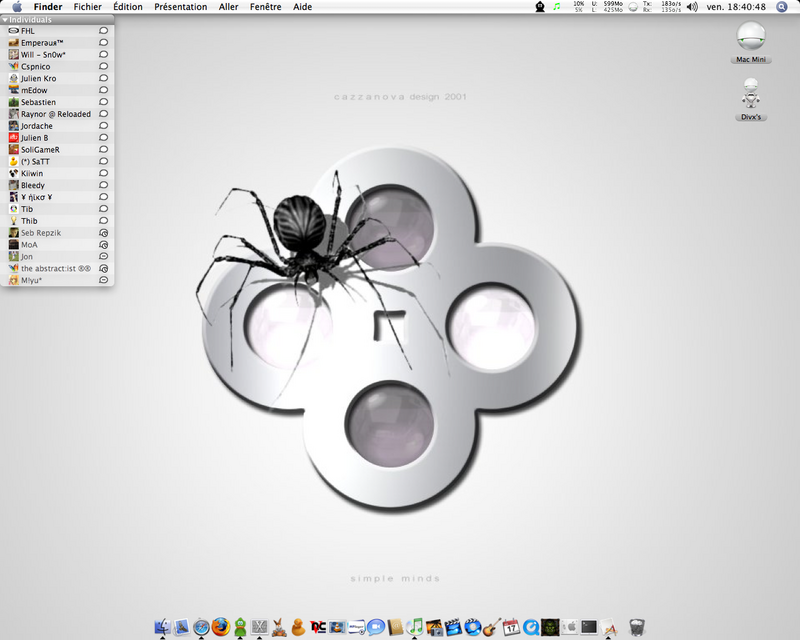Select contact Emperaux™ in the list
Screen dimensions: 800x640
tap(58, 43)
